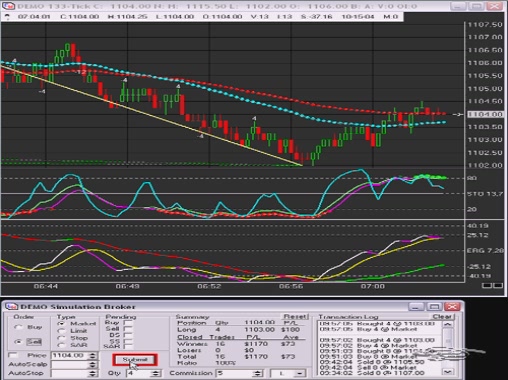Viewport: 508px width, 380px height.
Task: Click the AutoStop input field
Action: 70,373
